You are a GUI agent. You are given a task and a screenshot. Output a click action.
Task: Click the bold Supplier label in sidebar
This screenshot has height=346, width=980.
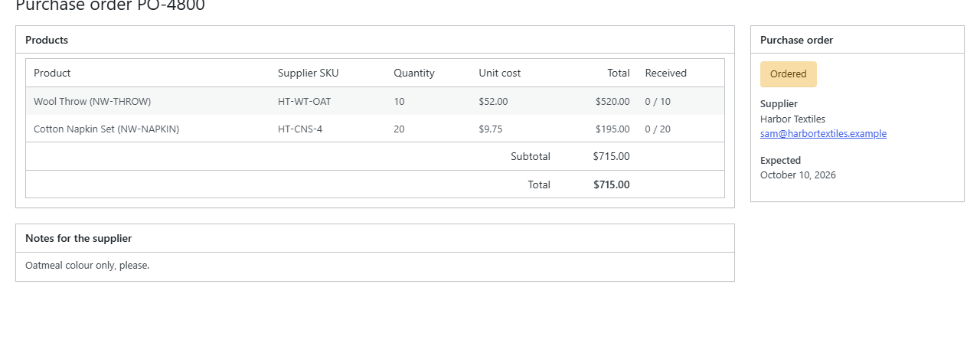click(x=779, y=103)
